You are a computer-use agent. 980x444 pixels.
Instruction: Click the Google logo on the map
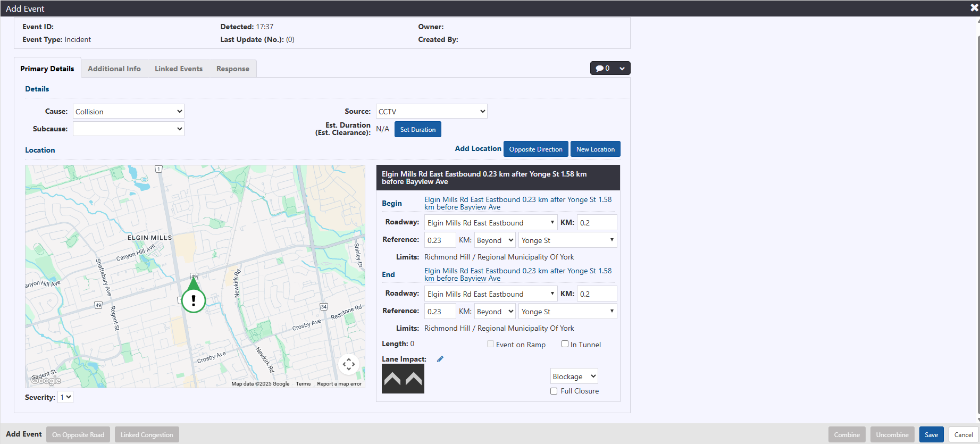click(46, 380)
